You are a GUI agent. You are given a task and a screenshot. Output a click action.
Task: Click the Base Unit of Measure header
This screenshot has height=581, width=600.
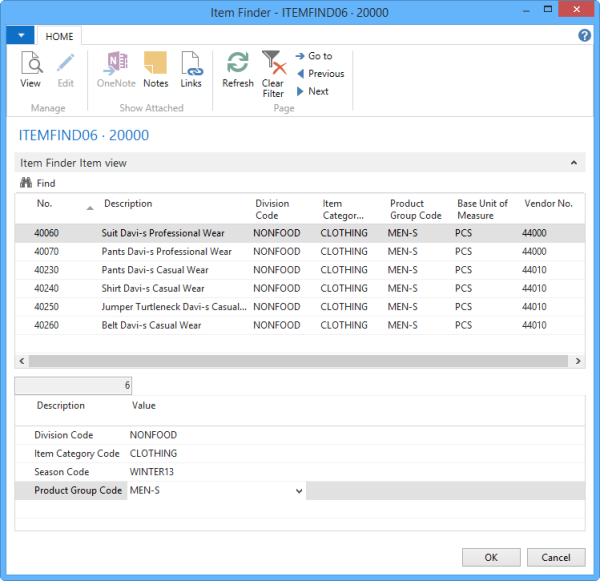point(482,209)
